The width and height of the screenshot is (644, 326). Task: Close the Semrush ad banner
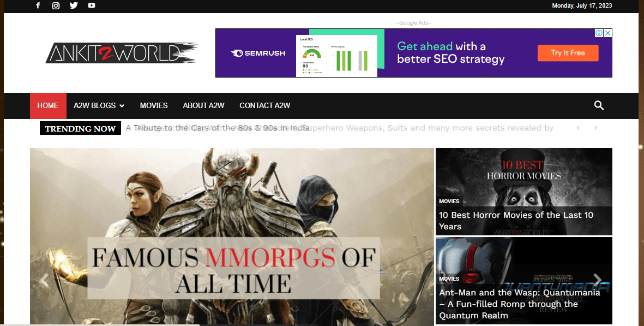(x=608, y=33)
